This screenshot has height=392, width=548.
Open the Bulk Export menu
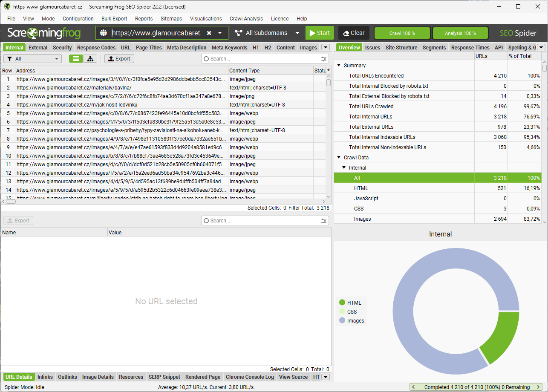[114, 19]
